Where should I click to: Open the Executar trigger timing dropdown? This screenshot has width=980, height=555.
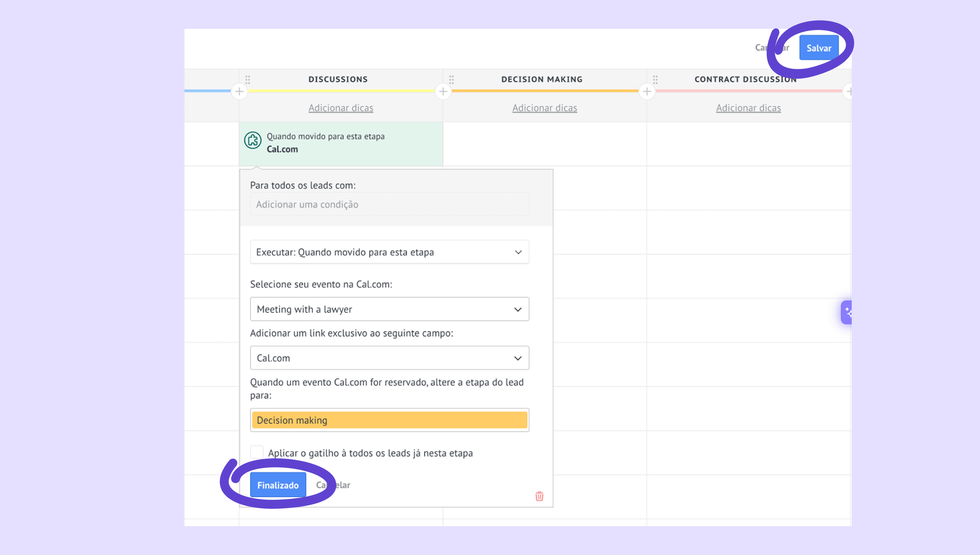pos(389,252)
